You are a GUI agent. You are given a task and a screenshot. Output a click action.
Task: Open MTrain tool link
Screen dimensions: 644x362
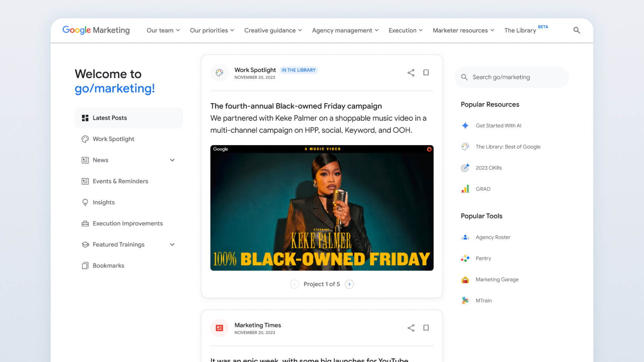point(484,301)
